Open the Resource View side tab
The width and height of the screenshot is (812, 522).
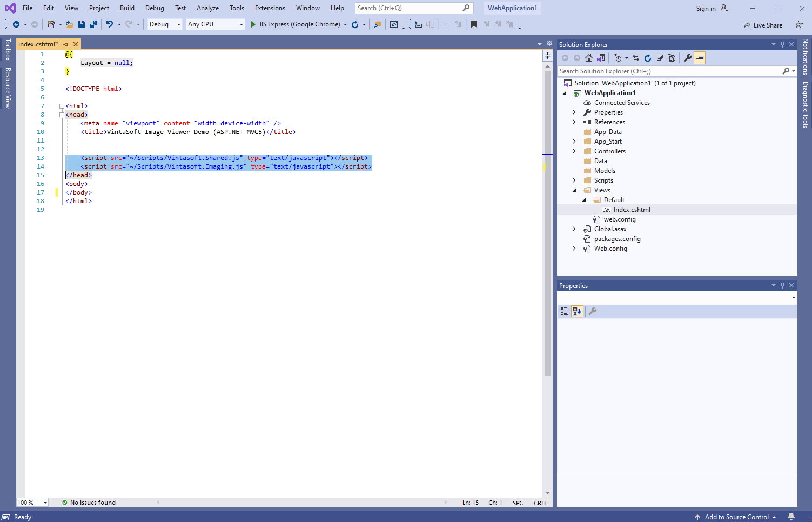click(8, 88)
